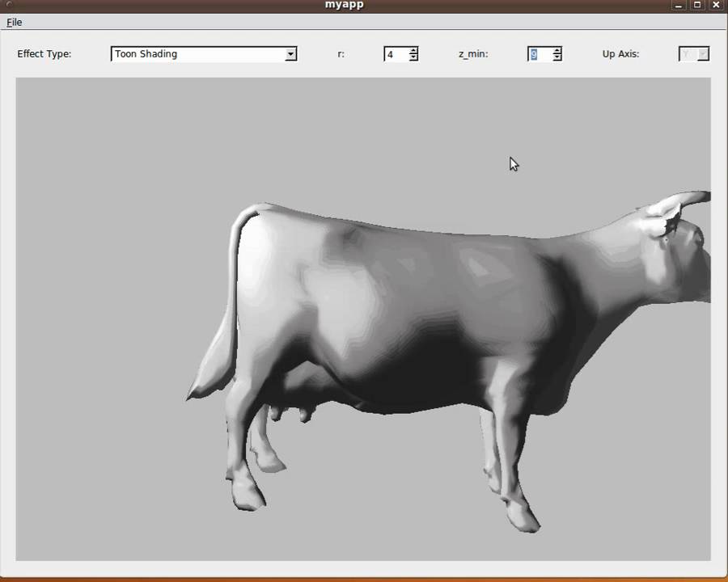Increase the r value with up arrow
The image size is (728, 582).
pos(413,51)
